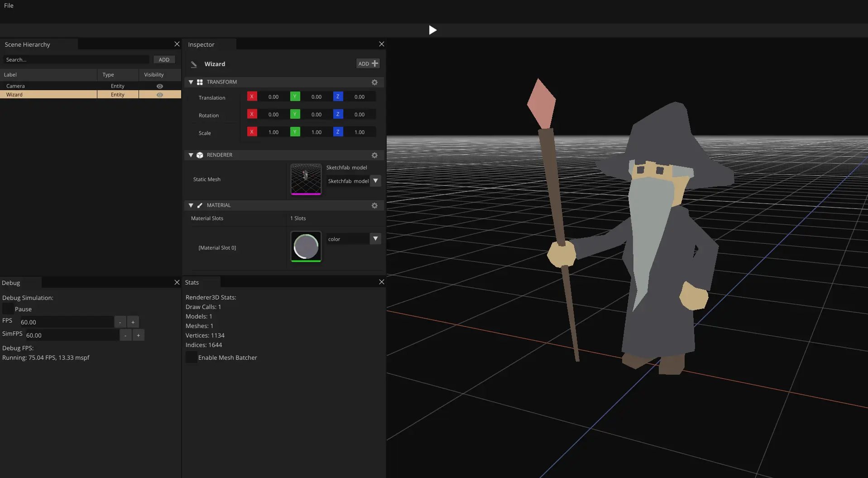Open the Sketchfab model mesh dropdown
The width and height of the screenshot is (868, 478).
(x=375, y=181)
